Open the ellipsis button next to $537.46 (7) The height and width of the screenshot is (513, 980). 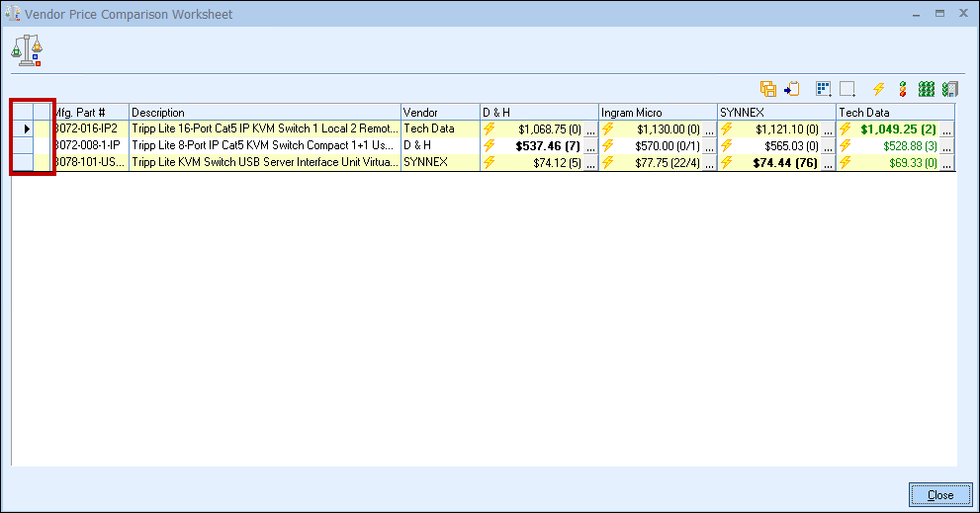click(590, 146)
